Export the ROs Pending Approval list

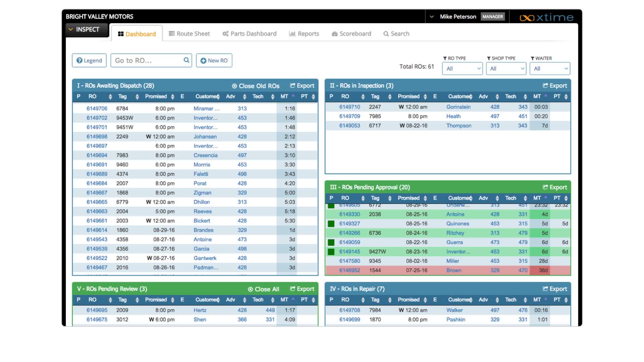[x=555, y=187]
